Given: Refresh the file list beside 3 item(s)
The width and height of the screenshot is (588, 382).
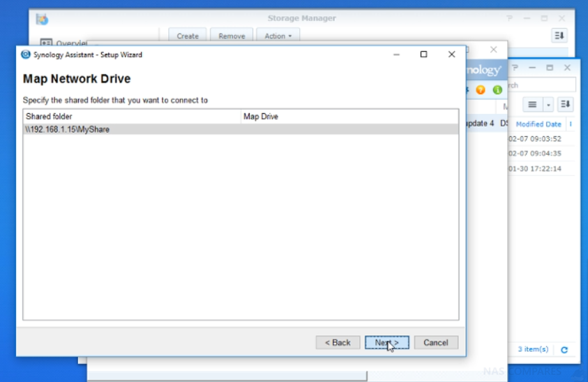Looking at the screenshot, I should click(564, 350).
